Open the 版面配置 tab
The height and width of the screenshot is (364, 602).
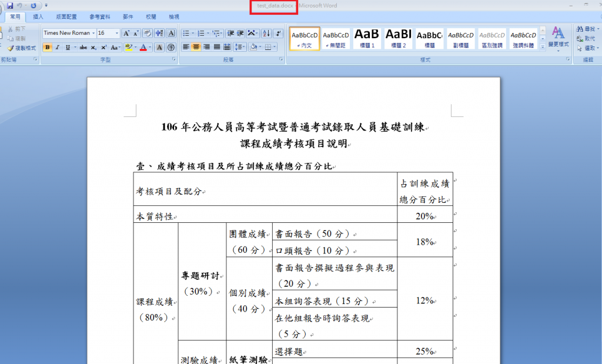[66, 17]
